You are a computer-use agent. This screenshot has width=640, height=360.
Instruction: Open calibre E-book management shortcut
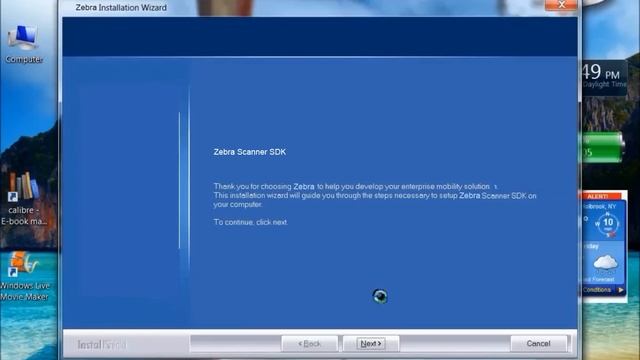(x=24, y=198)
